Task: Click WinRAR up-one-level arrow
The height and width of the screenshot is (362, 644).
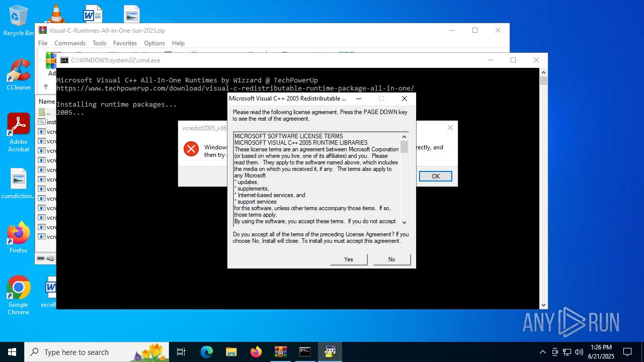Action: 45,87
